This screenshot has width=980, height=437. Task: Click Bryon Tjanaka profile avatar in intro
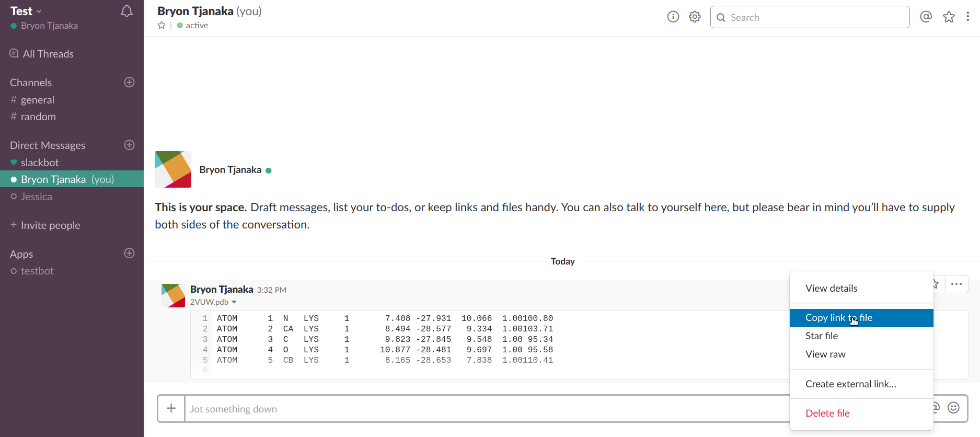tap(173, 169)
